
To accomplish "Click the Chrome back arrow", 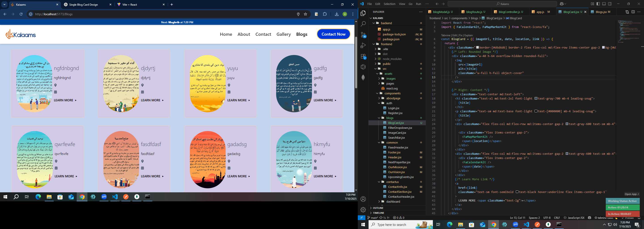I will [5, 14].
